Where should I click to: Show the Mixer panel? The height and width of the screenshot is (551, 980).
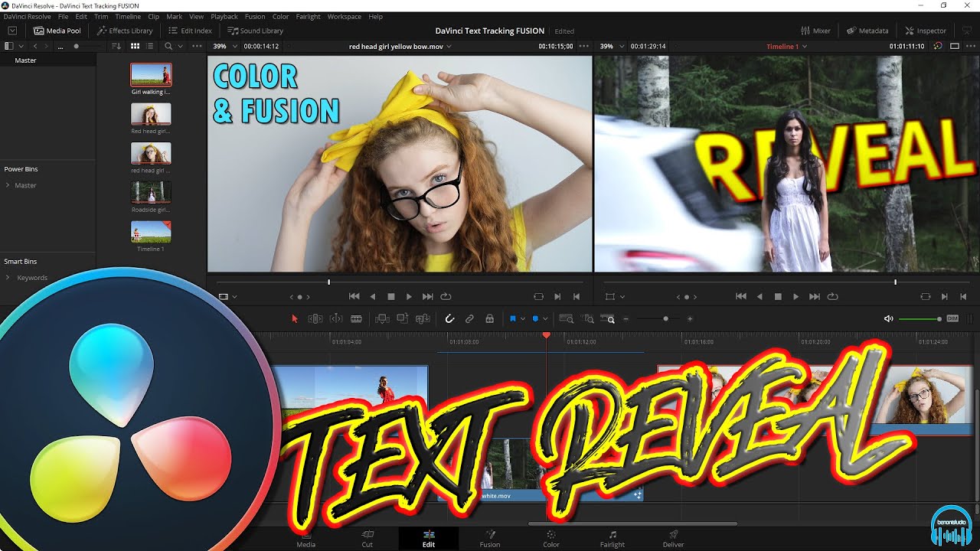click(816, 31)
